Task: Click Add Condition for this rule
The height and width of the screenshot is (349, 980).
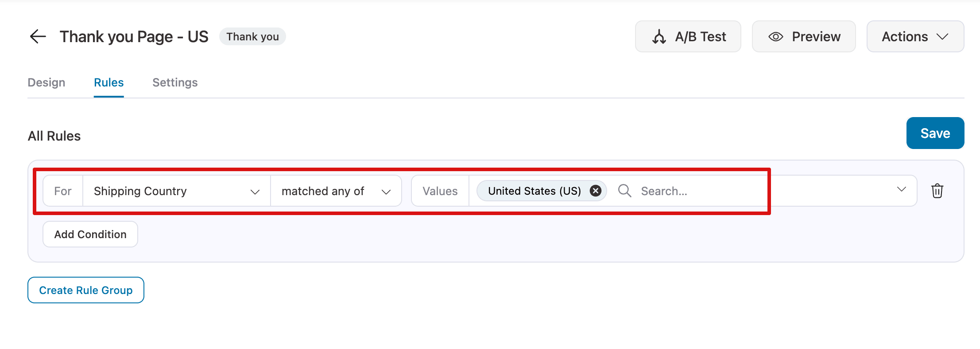Action: [x=90, y=234]
